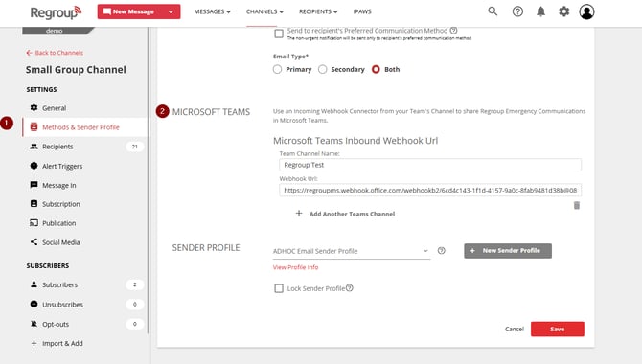Click the Recipients people icon
The image size is (642, 364).
34,147
